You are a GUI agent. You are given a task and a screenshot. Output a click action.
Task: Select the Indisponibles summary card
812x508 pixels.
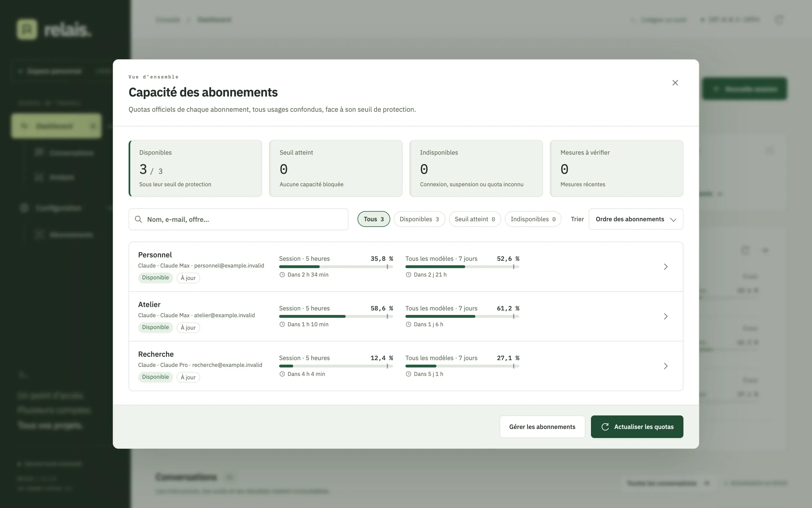coord(476,168)
